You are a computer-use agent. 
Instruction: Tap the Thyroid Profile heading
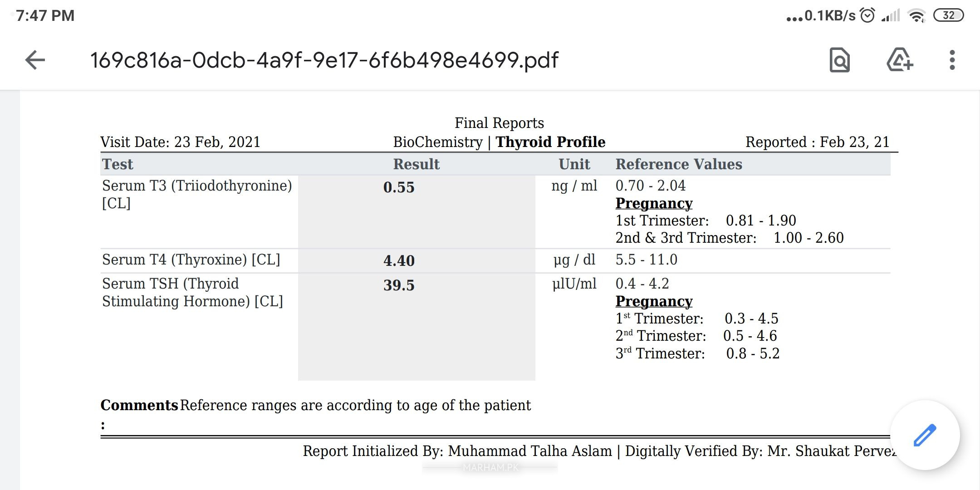pyautogui.click(x=550, y=142)
